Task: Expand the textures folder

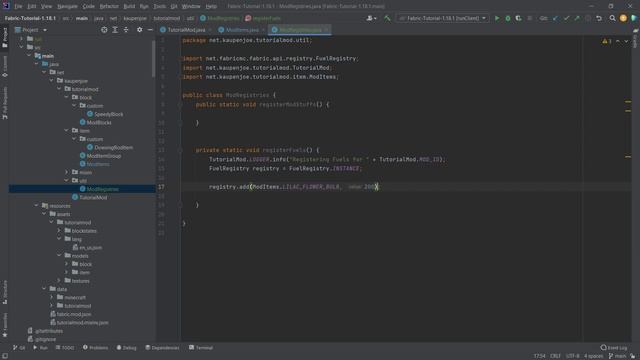Action: 59,281
